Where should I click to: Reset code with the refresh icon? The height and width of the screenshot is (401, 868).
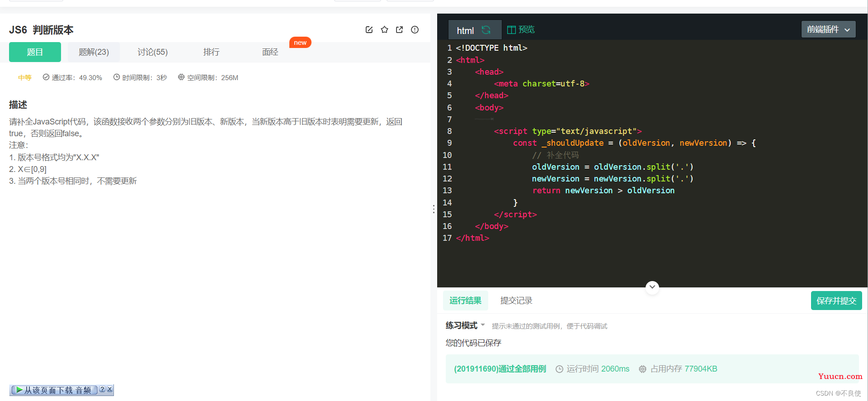[x=486, y=30]
